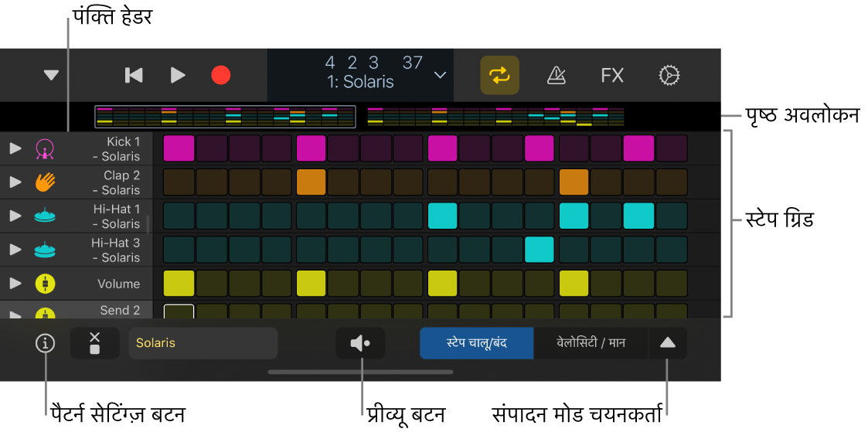This screenshot has height=432, width=868.
Task: Select the first page in the overview
Action: (x=225, y=116)
